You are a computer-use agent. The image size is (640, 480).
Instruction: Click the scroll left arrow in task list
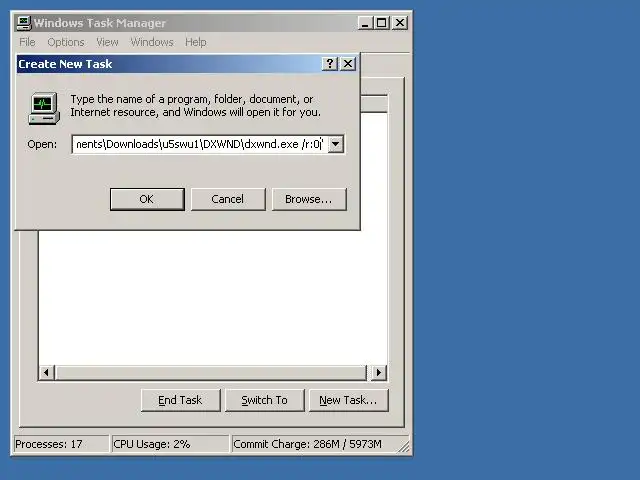pos(47,372)
